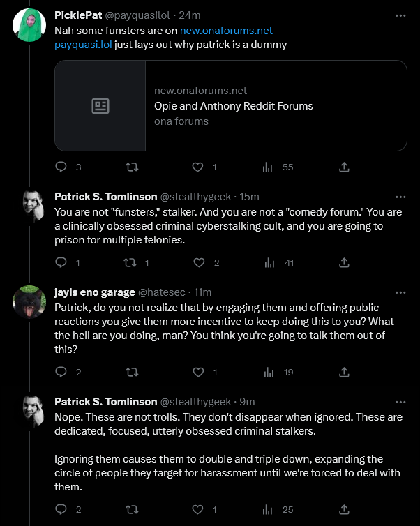Viewport: 420px width, 526px height.
Task: Reply to PicklePat's tweet
Action: (x=61, y=167)
